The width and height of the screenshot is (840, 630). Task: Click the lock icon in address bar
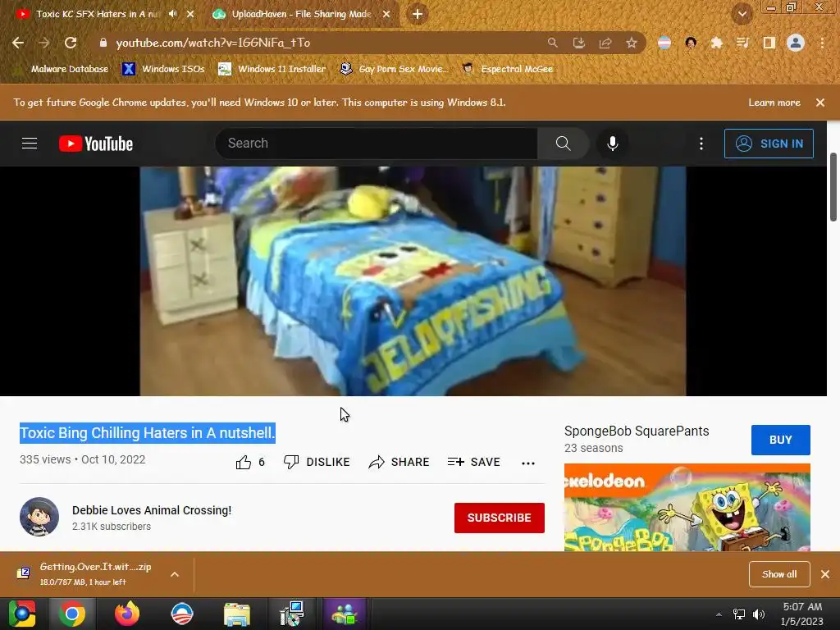(x=103, y=43)
